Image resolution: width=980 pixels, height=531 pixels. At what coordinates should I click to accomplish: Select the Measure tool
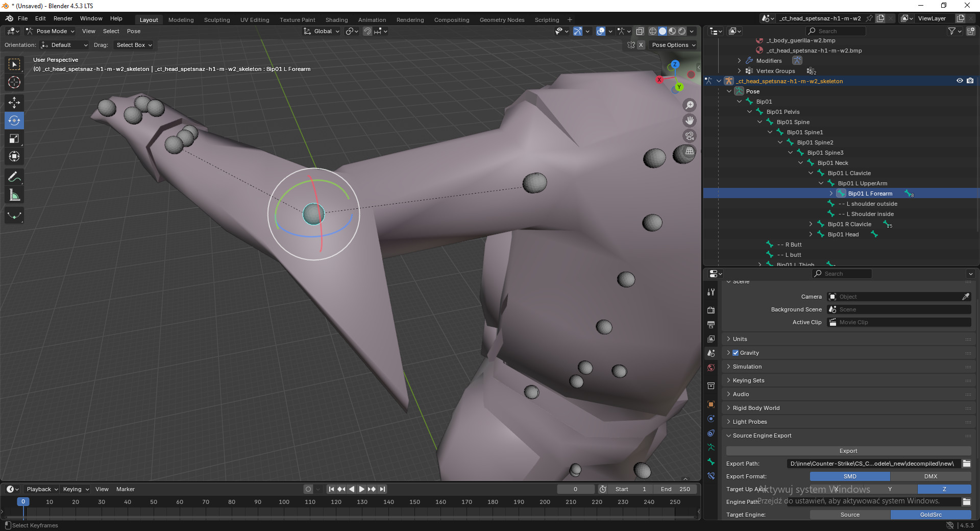(x=14, y=195)
